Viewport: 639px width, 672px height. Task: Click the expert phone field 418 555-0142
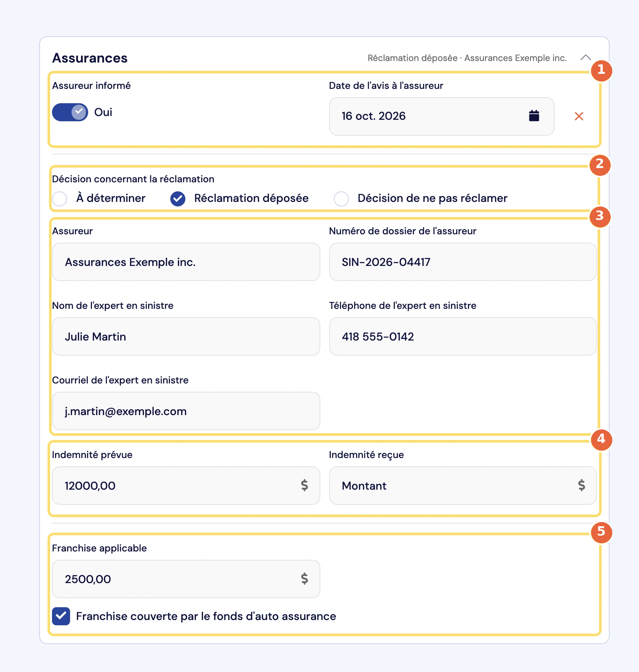coord(463,336)
